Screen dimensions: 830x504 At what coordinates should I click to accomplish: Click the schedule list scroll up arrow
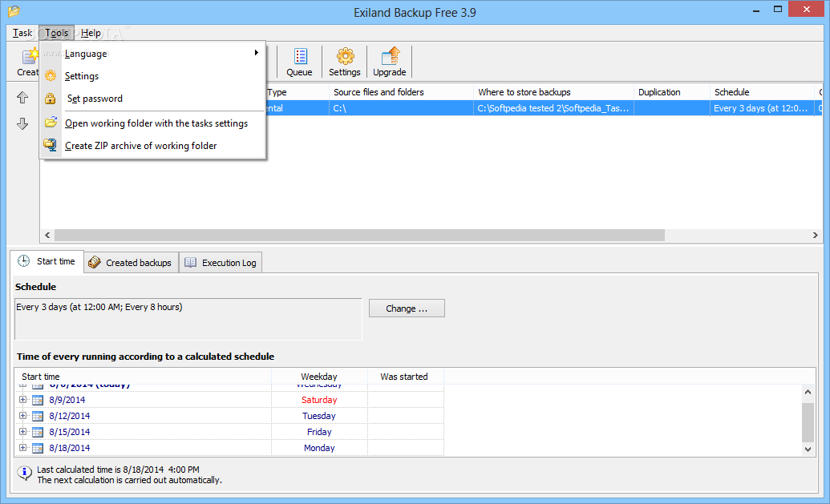tap(808, 392)
